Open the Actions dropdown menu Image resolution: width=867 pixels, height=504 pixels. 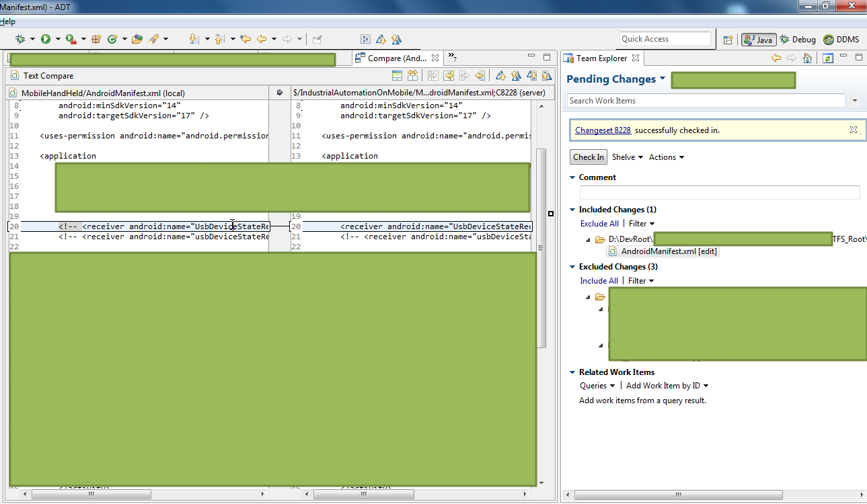[x=666, y=157]
